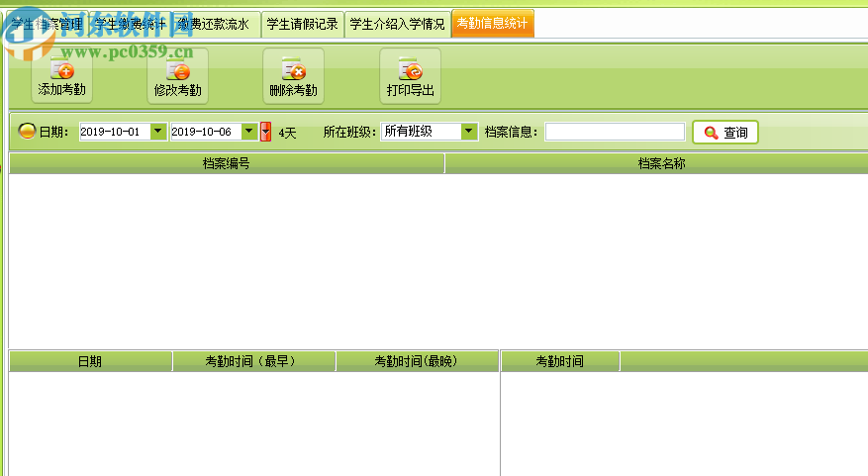Expand the 所有班级 class dropdown

[x=469, y=132]
